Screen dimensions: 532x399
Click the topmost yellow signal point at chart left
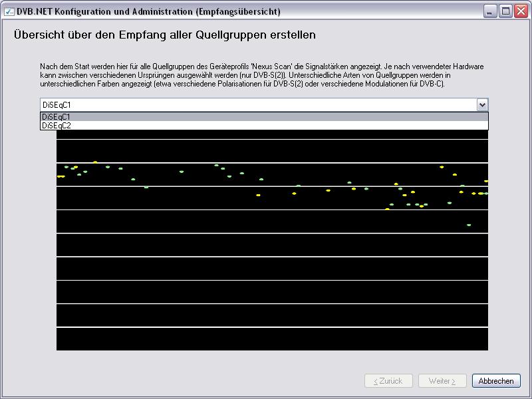[95, 162]
